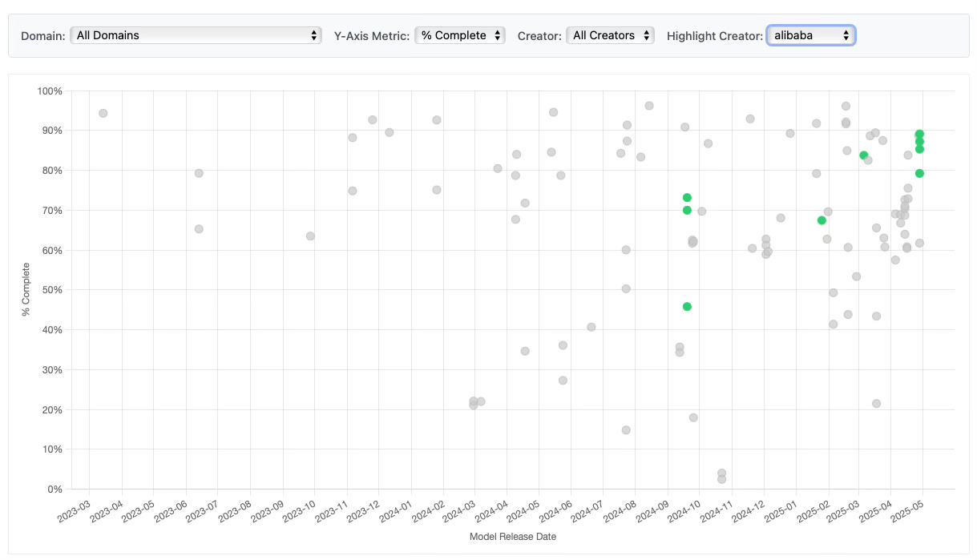The width and height of the screenshot is (977, 560).
Task: Click the '100%' y-axis tick label
Action: click(x=49, y=91)
